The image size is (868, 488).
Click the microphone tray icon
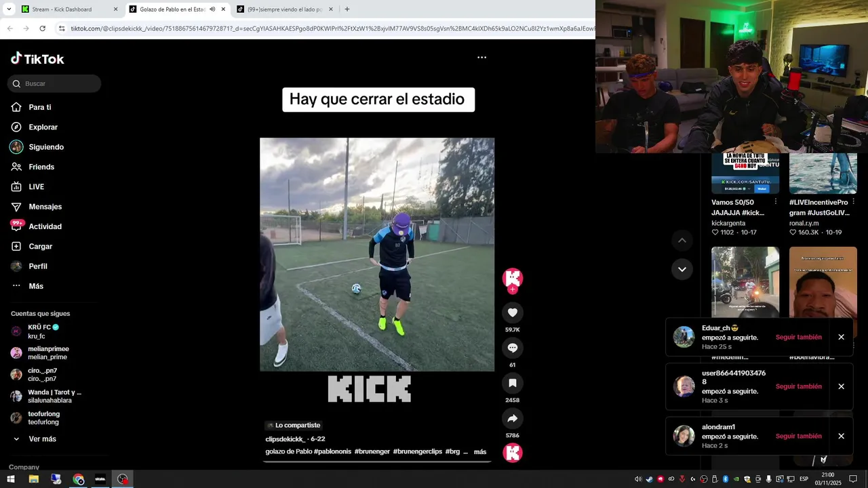tap(769, 479)
